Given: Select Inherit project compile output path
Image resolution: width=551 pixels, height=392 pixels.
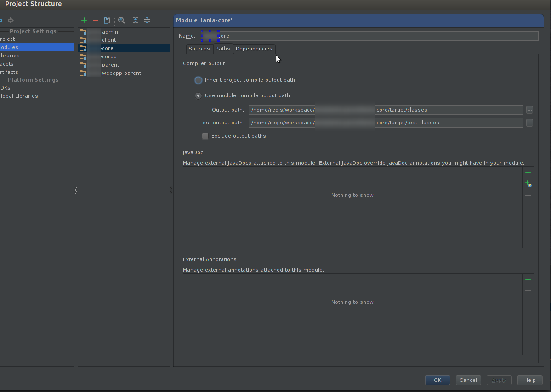Looking at the screenshot, I should tap(199, 80).
